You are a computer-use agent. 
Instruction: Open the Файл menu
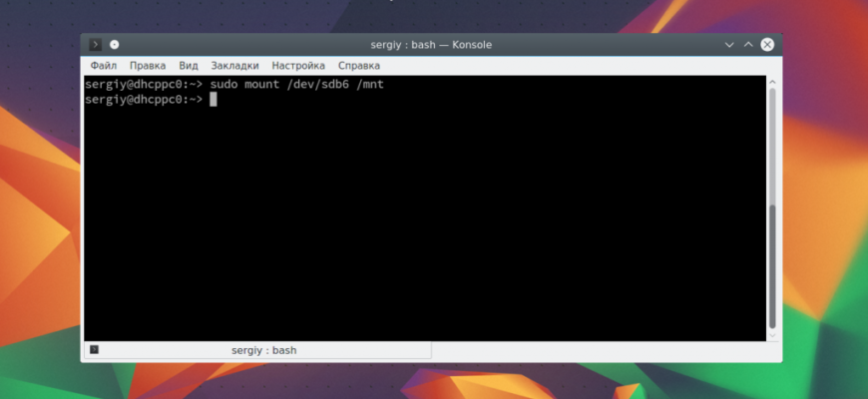click(x=104, y=65)
